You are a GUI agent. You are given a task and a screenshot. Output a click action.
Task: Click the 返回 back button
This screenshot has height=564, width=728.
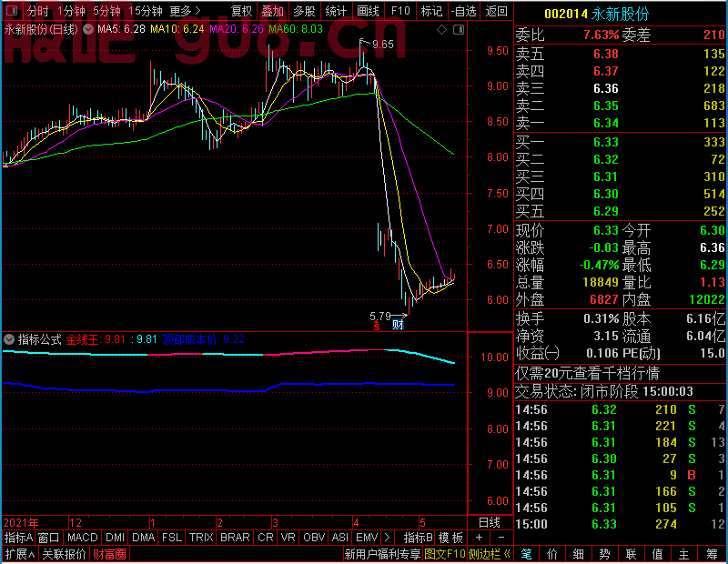[496, 11]
